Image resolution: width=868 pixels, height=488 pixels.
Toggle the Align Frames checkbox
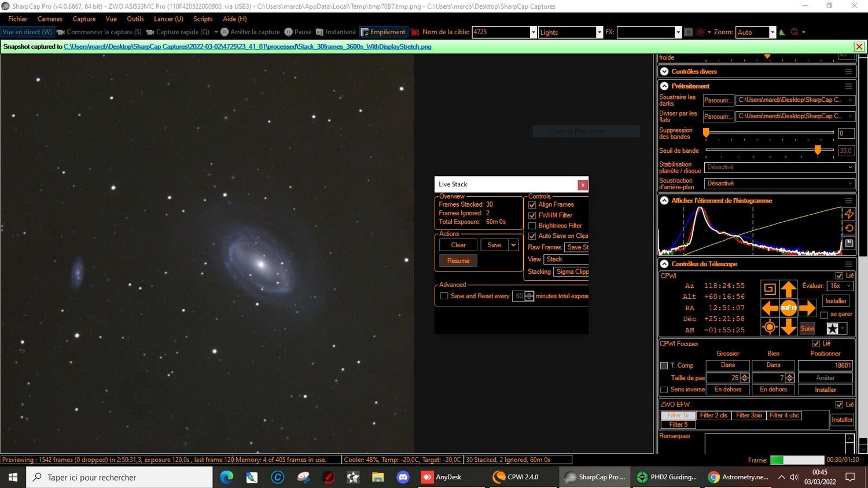click(532, 204)
